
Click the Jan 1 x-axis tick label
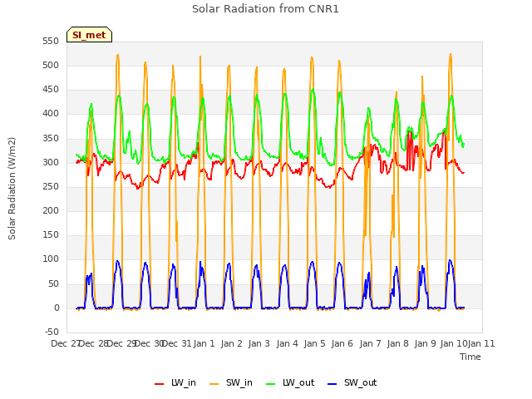coord(204,343)
